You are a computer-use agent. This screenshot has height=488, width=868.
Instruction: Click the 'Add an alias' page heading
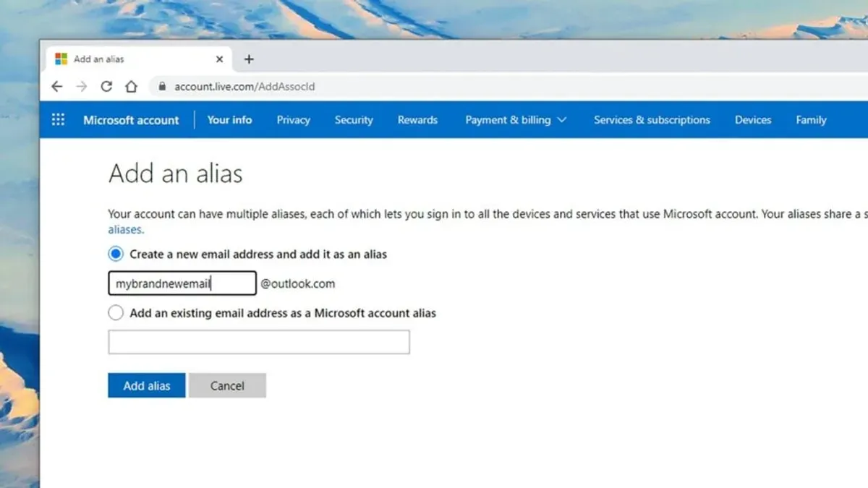pyautogui.click(x=176, y=174)
